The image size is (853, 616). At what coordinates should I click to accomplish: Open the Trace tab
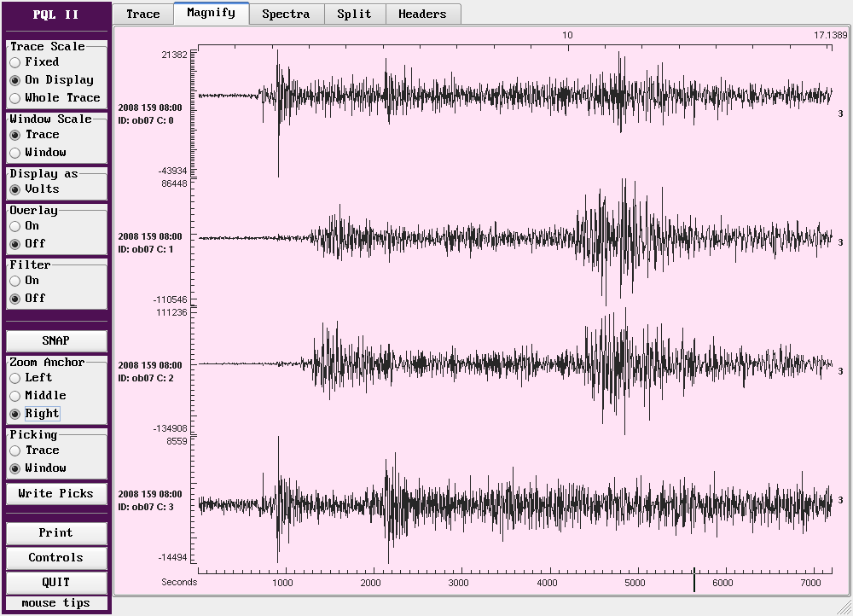pyautogui.click(x=142, y=14)
